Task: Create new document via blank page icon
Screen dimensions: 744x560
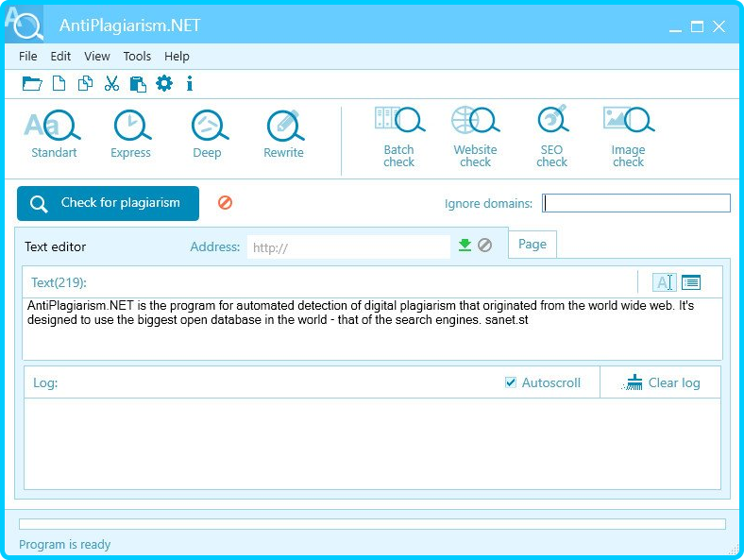Action: [59, 83]
